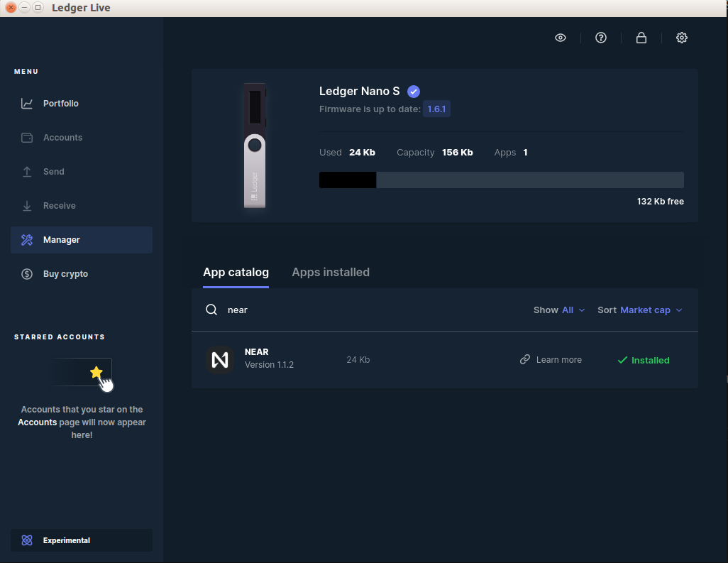The height and width of the screenshot is (563, 728).
Task: Switch to the App catalog tab
Action: point(236,272)
